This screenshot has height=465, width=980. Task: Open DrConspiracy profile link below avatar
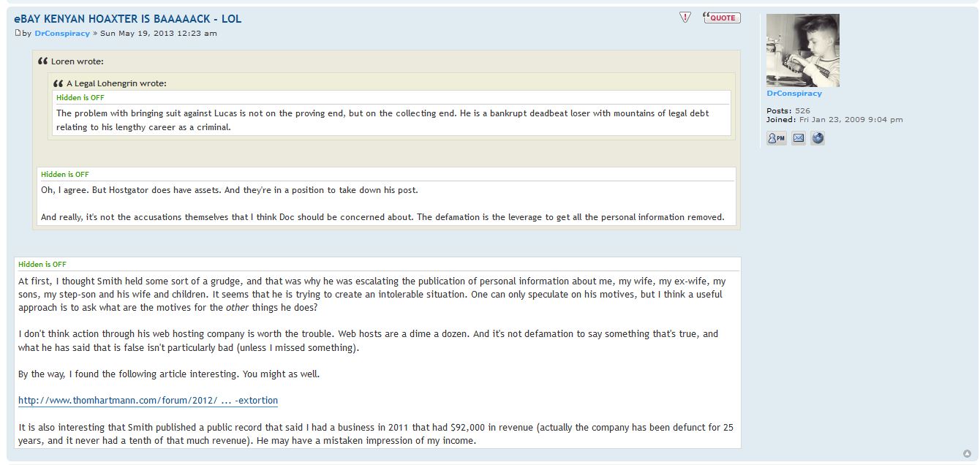tap(794, 94)
